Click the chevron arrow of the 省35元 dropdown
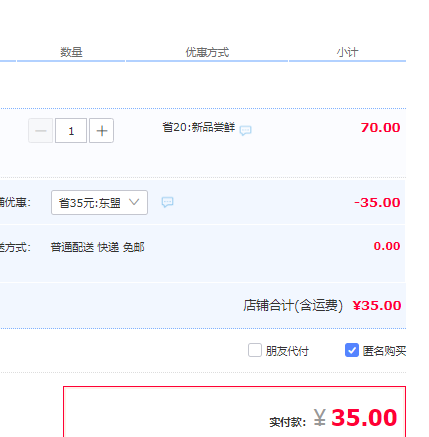429x437 pixels. (x=134, y=202)
